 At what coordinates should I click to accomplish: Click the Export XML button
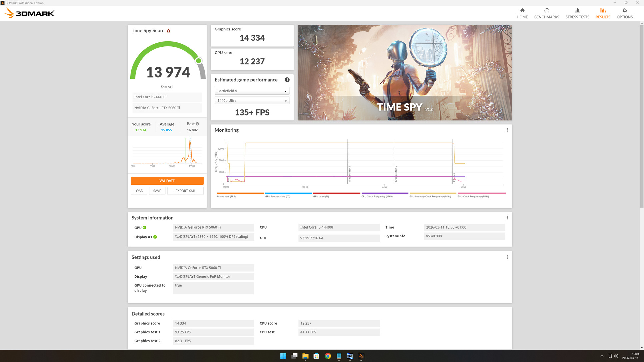coord(185,191)
